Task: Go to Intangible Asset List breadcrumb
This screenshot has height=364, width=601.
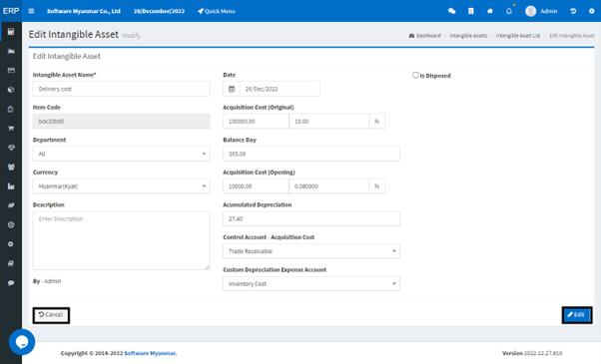Action: (x=518, y=36)
